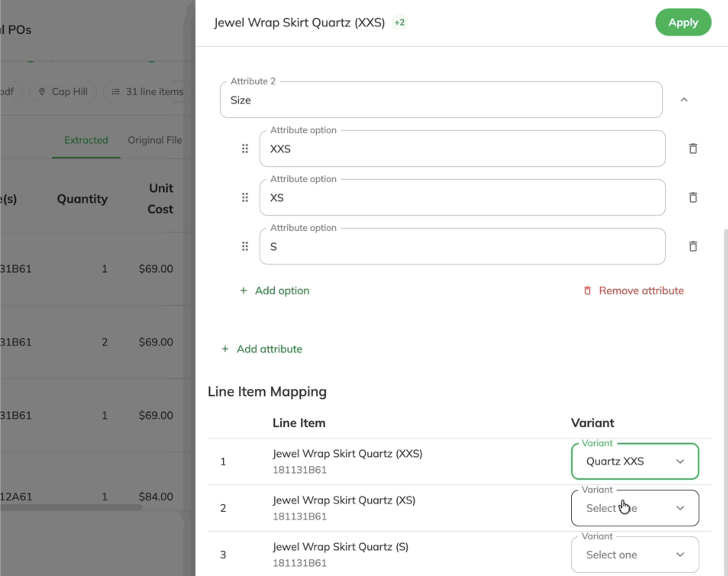Click the Quantity column header
Viewport: 728px width, 576px height.
[x=82, y=198]
